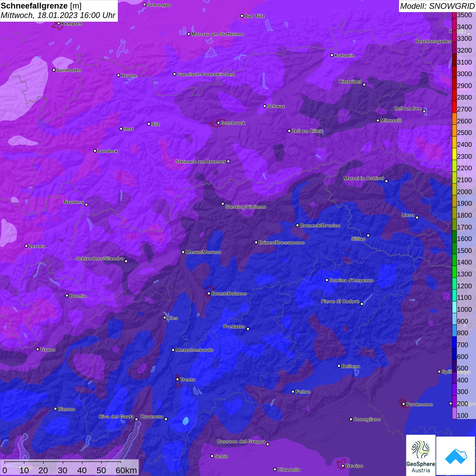Click the Zernez label
The image size is (476, 476).
37,246
